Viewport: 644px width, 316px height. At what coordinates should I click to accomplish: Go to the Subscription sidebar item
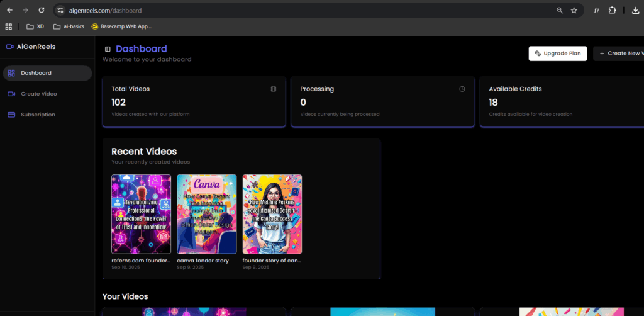(x=38, y=115)
